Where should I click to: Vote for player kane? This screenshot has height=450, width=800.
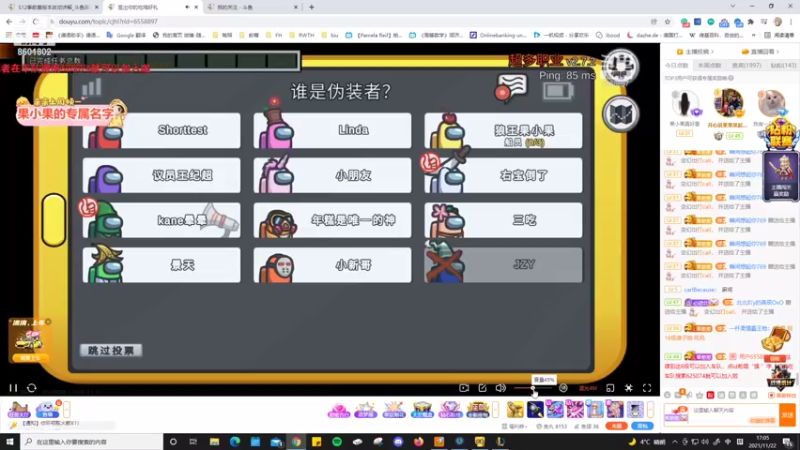[161, 220]
